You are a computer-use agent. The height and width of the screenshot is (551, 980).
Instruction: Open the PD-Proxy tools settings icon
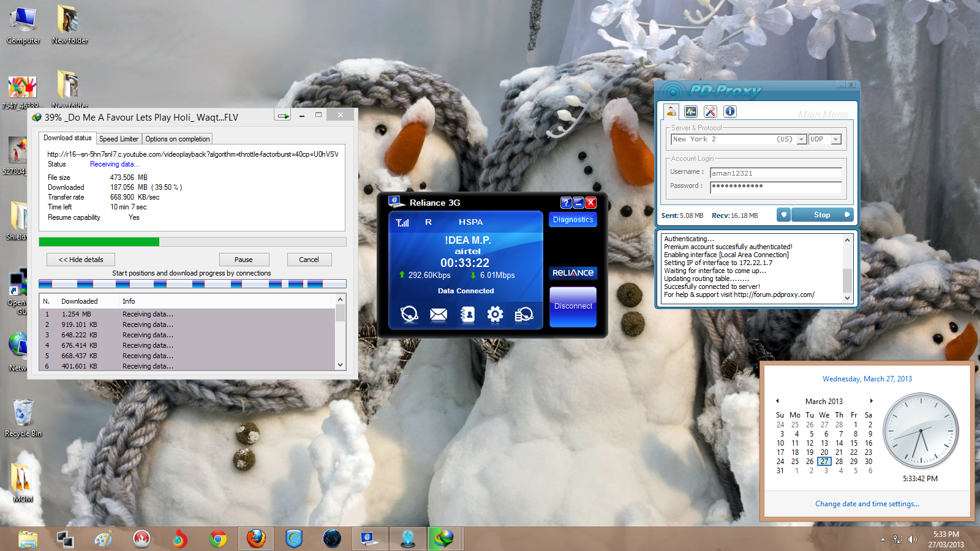point(710,111)
